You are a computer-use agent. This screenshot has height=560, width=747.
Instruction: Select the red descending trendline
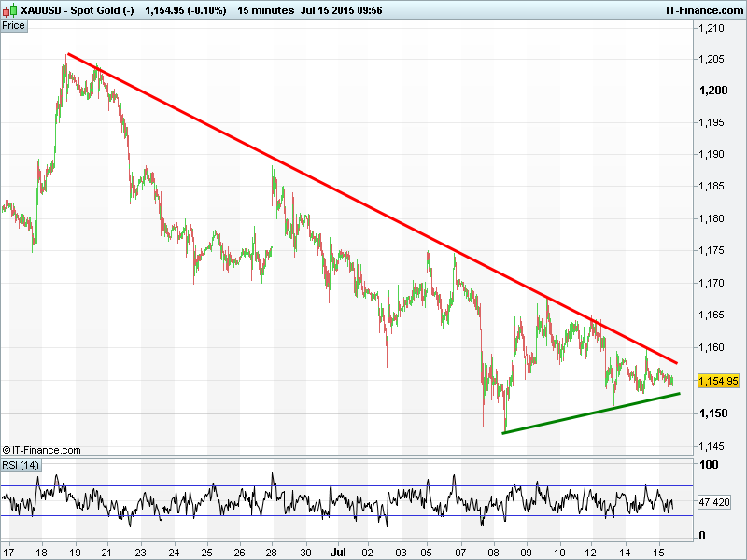373,209
